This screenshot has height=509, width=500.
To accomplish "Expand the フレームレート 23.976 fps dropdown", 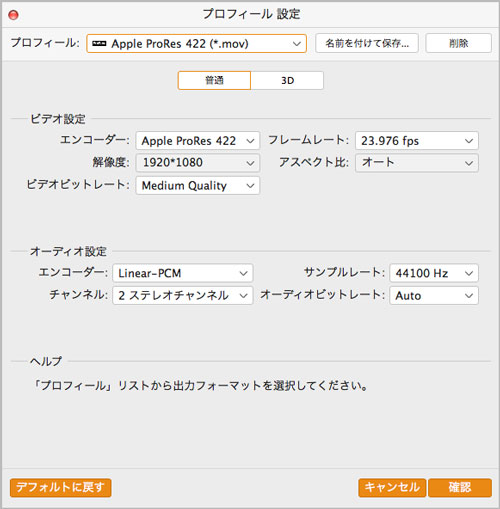I will coord(417,141).
